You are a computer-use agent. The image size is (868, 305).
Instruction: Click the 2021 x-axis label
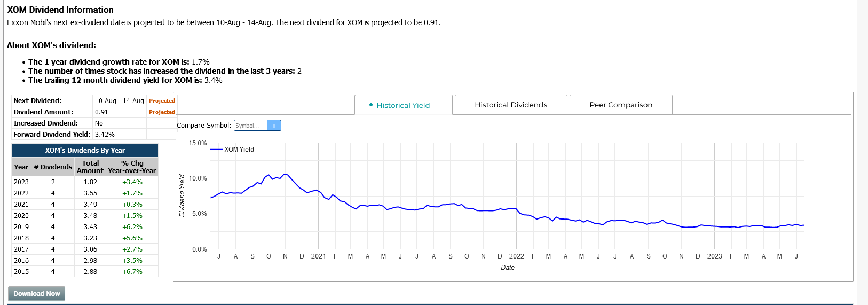coord(319,256)
